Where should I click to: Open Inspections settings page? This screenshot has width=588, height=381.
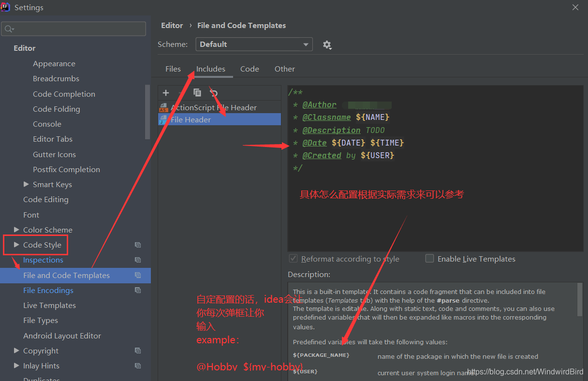pyautogui.click(x=43, y=260)
